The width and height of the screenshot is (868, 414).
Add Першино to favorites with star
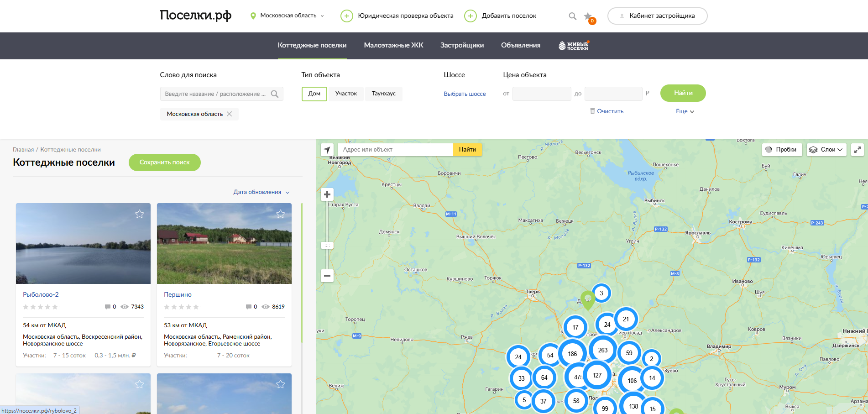click(x=281, y=214)
